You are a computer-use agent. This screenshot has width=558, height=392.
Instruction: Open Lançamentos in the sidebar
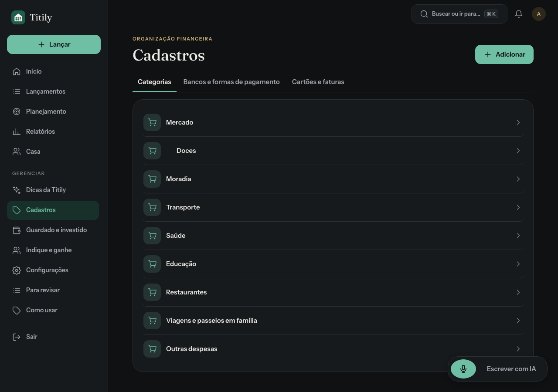(53, 91)
